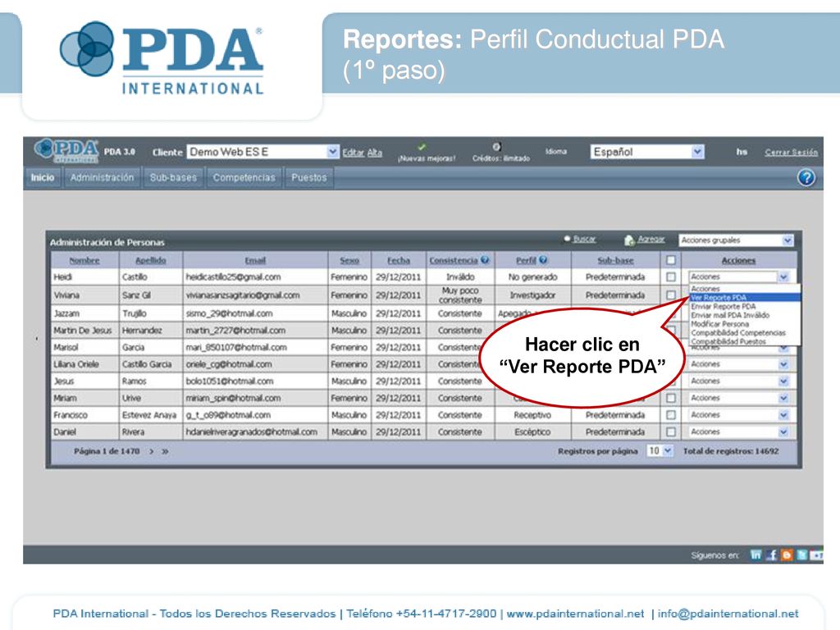The height and width of the screenshot is (630, 840).
Task: Check the box in Viviana Sanz Gil's row
Action: (x=671, y=295)
